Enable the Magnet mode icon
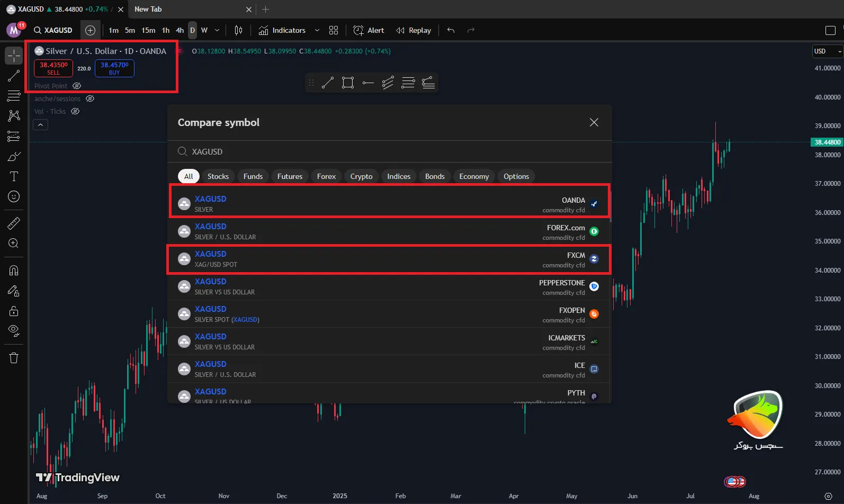This screenshot has width=844, height=504. pos(14,271)
